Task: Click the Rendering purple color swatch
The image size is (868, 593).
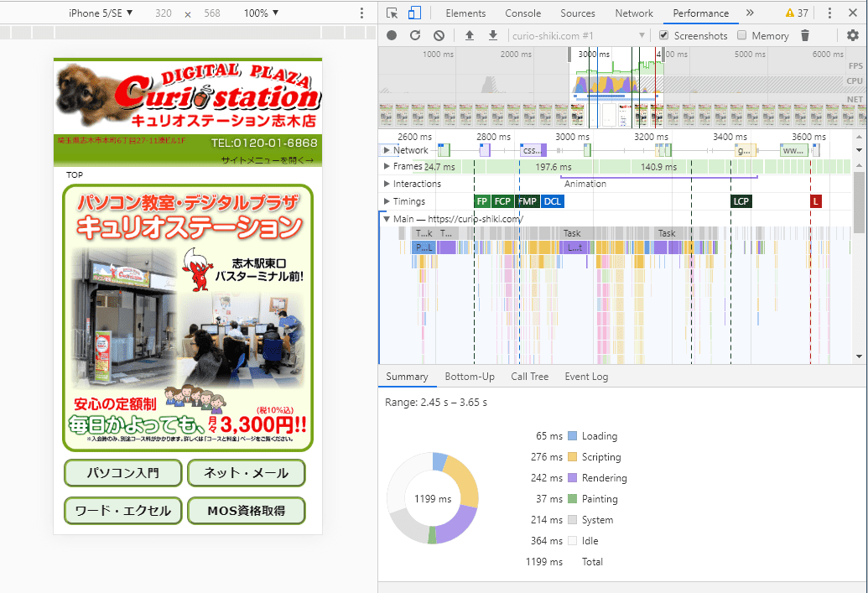Action: click(573, 478)
